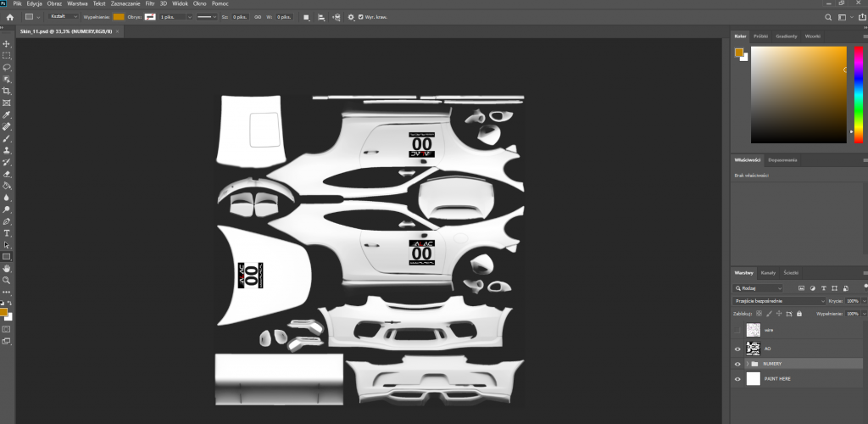
Task: Change screen mode icon in toolbar
Action: click(x=7, y=342)
